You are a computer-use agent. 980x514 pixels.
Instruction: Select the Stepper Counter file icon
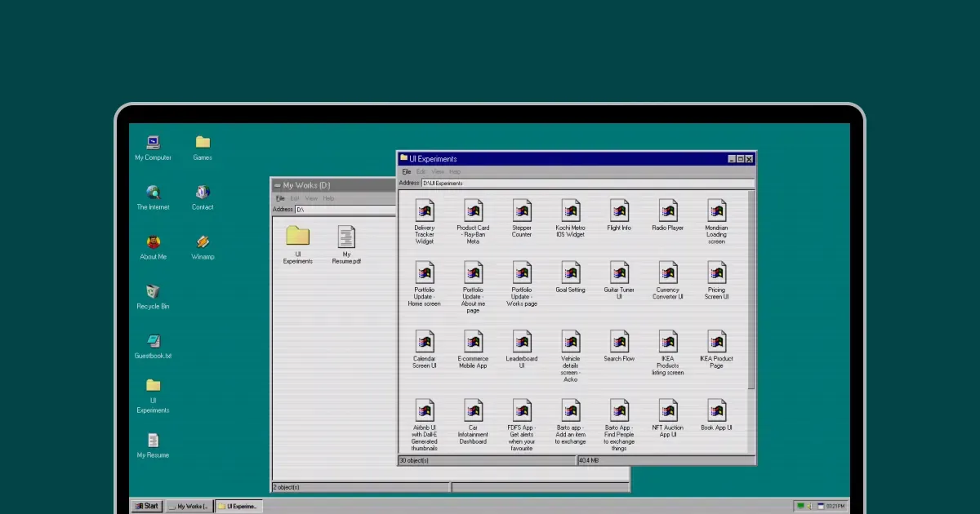click(522, 210)
